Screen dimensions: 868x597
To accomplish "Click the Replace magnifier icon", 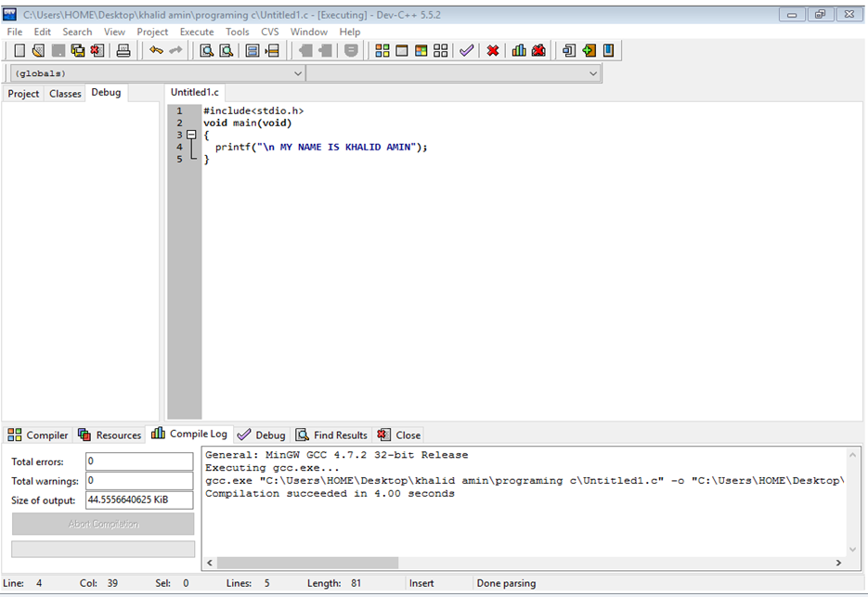I will (x=226, y=51).
